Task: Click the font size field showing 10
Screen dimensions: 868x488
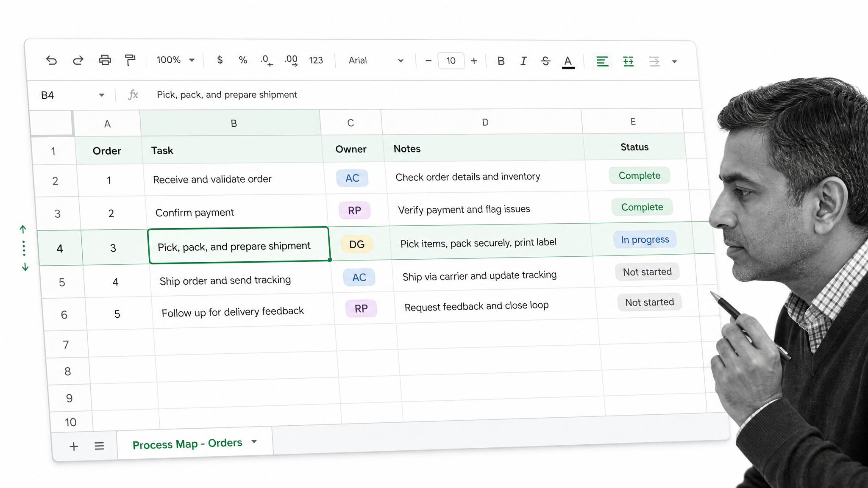Action: (x=451, y=61)
